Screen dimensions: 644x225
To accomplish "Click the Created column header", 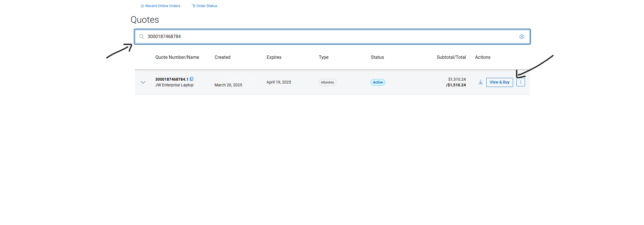I will (x=222, y=57).
